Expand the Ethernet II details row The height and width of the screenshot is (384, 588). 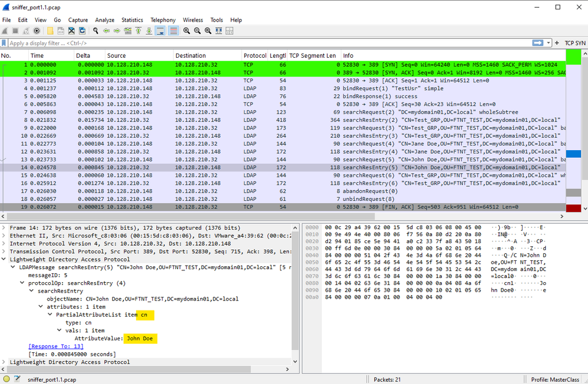5,235
